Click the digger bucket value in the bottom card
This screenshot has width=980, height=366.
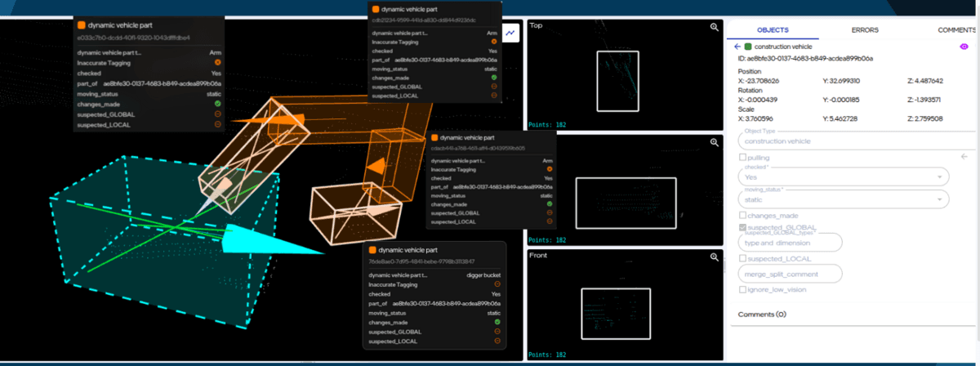tap(482, 275)
